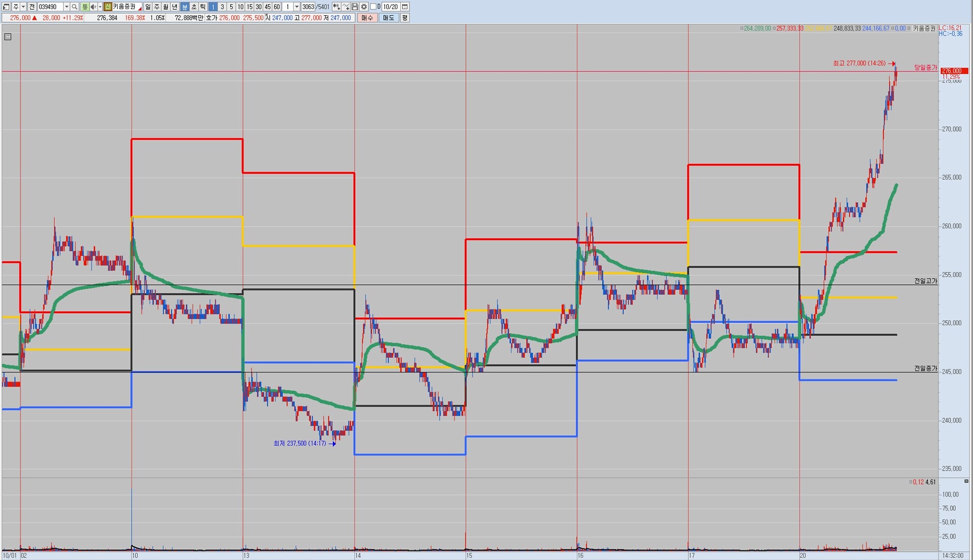Viewport: 973px width, 560px height.
Task: Click the speaker sound icon
Action: [x=93, y=7]
